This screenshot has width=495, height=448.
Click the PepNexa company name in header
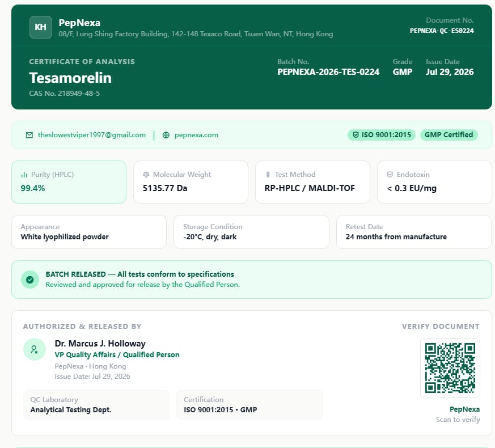click(x=79, y=23)
